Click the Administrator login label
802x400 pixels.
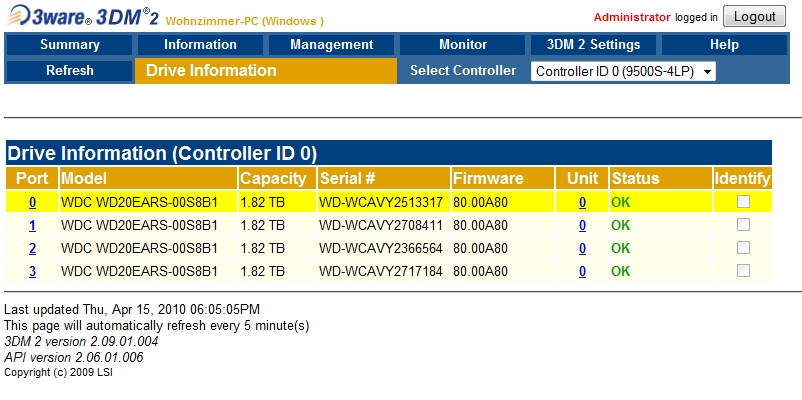632,17
